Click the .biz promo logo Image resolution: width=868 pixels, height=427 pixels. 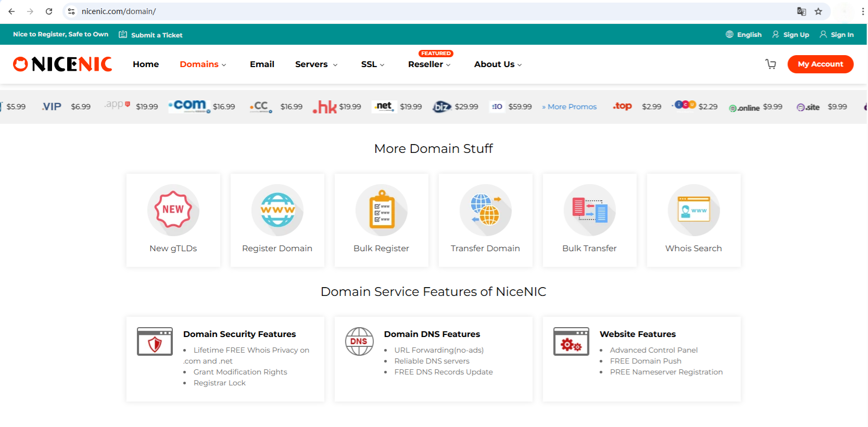(x=442, y=107)
